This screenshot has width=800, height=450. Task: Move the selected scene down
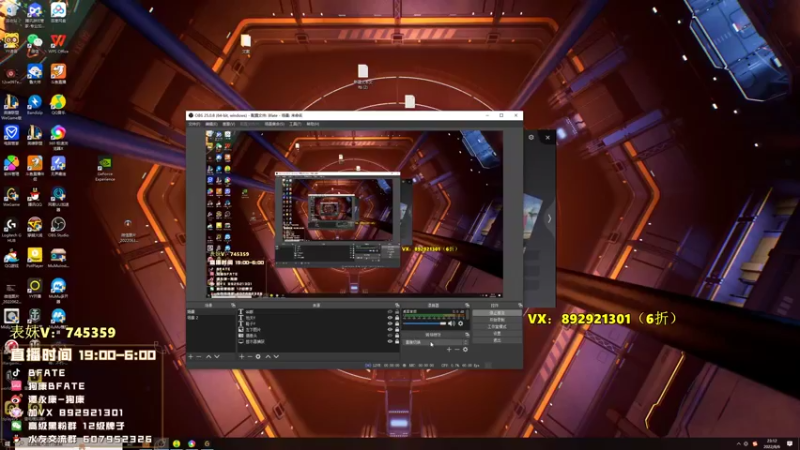(217, 357)
